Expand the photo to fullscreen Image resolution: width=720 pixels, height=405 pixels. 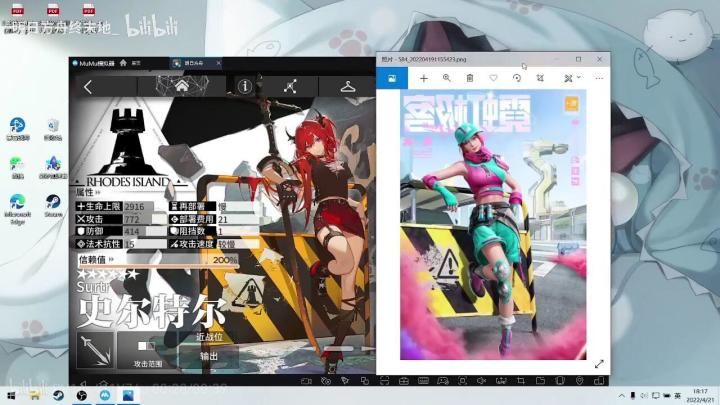(x=599, y=364)
